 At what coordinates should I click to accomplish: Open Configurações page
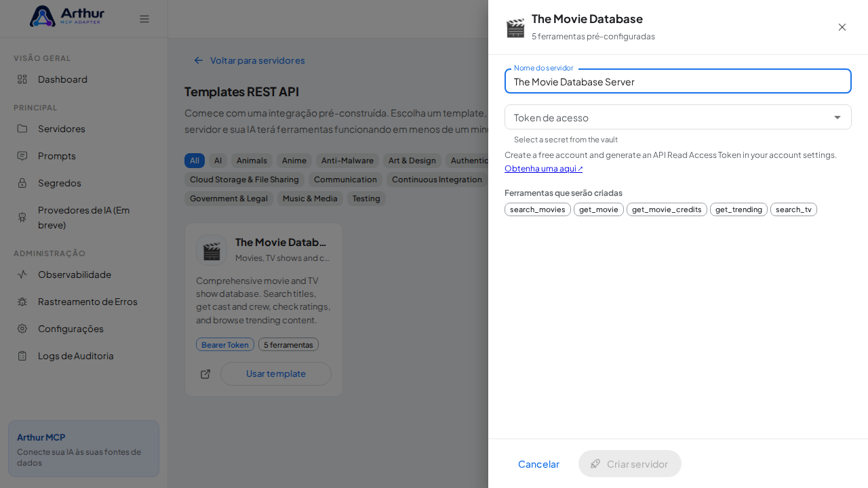[x=84, y=329]
